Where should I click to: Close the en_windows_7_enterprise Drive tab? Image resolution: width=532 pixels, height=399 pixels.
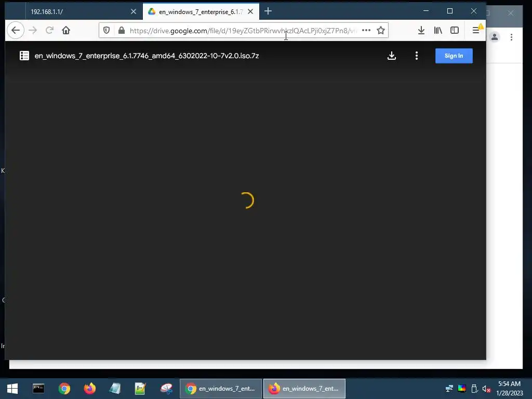[x=250, y=11]
